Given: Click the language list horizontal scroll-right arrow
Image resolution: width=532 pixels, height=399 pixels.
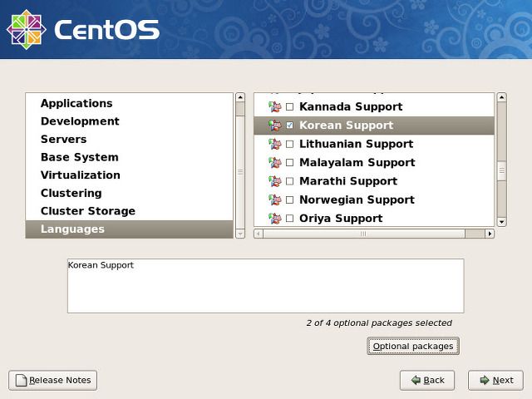Looking at the screenshot, I should [x=490, y=234].
